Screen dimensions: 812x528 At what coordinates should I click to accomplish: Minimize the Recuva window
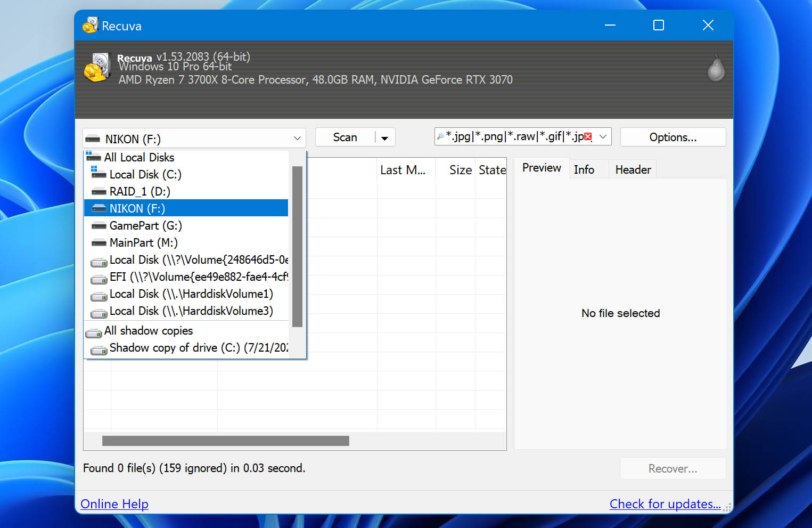tap(610, 25)
